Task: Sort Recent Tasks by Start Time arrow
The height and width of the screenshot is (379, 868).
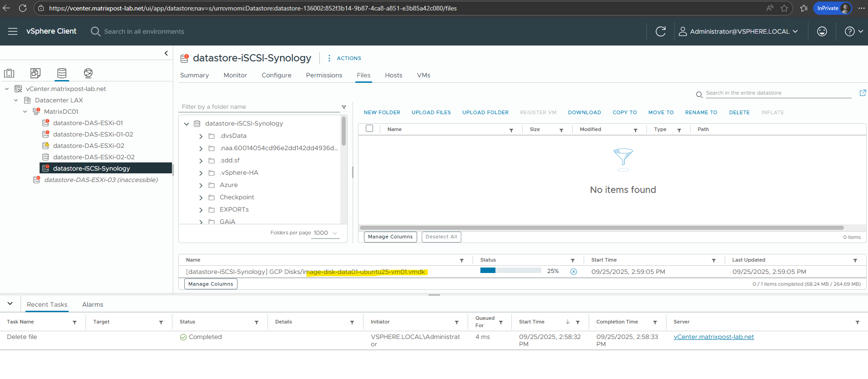Action: point(568,322)
